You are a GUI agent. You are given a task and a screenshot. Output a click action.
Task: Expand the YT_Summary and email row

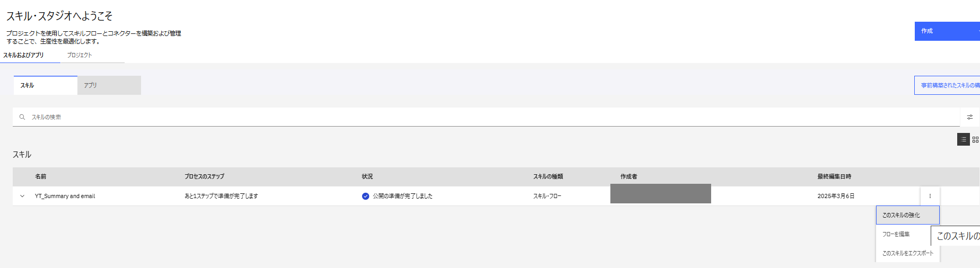pos(22,196)
